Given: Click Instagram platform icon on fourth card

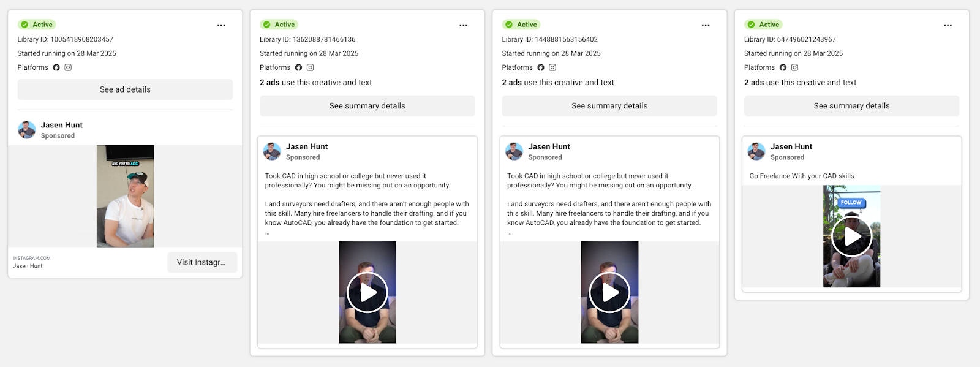Looking at the screenshot, I should tap(794, 67).
